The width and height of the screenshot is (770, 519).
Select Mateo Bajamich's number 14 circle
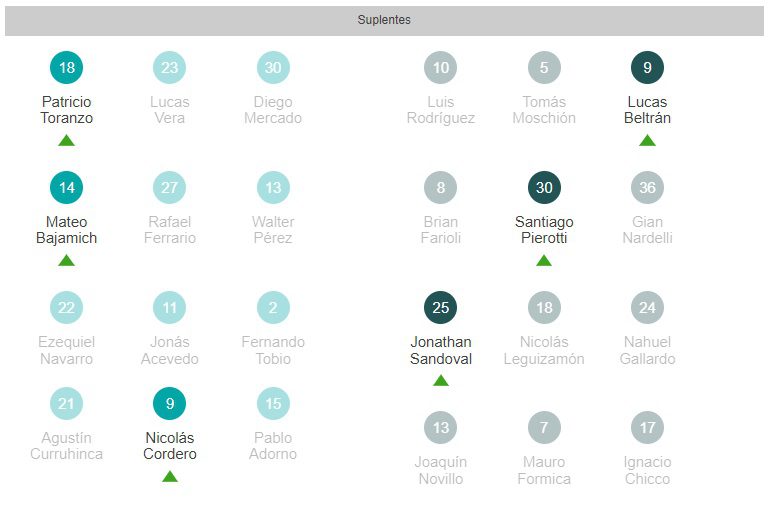(66, 188)
